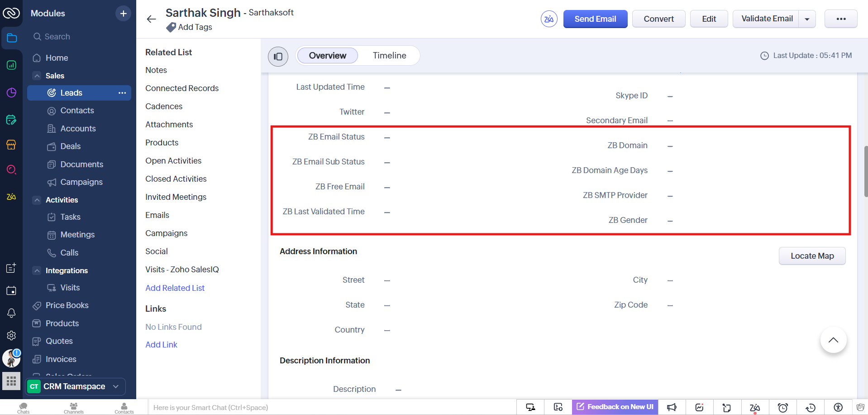Switch to the Timeline tab
The height and width of the screenshot is (415, 868).
[389, 56]
